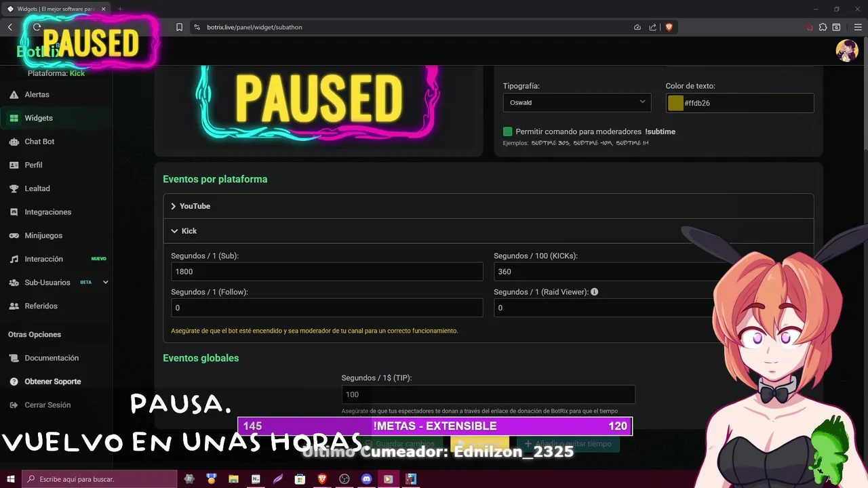Open a new browser tab
The height and width of the screenshot is (488, 868).
click(120, 9)
